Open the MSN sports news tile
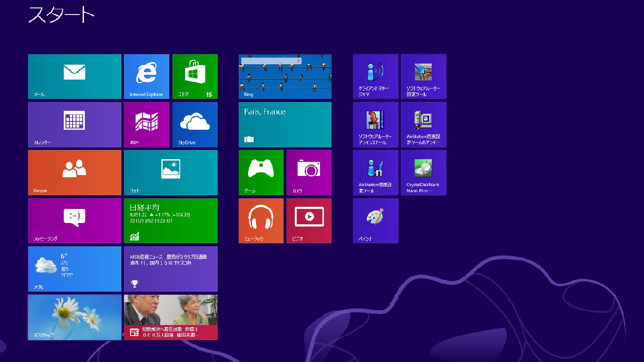 pyautogui.click(x=171, y=269)
